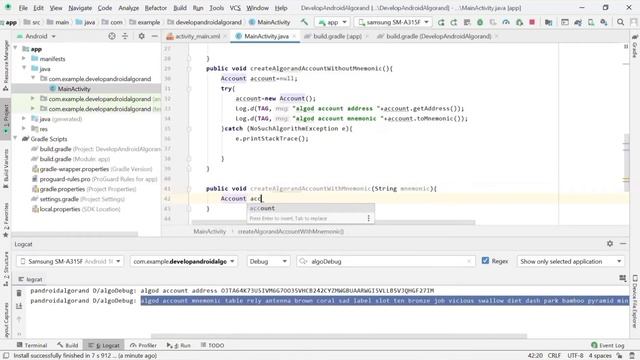Viewport: 640px width, 360px height.
Task: Click the algoDebug logcat search field
Action: click(386, 261)
